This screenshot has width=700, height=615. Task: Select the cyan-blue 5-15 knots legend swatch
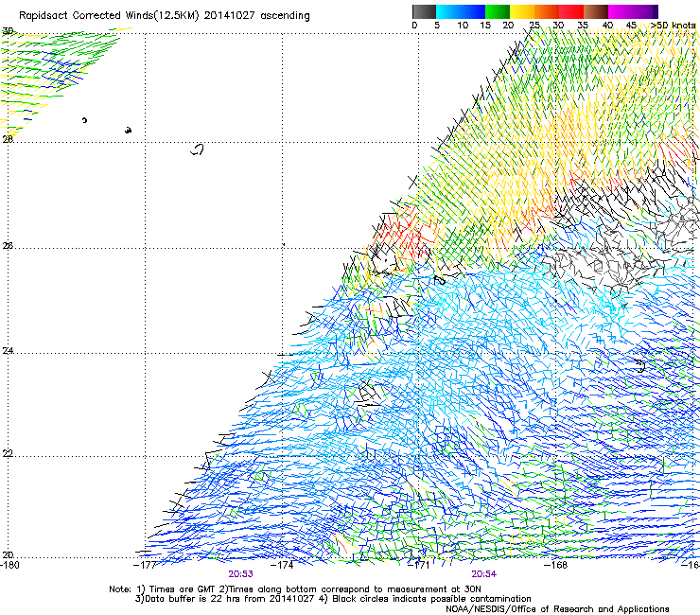click(461, 11)
